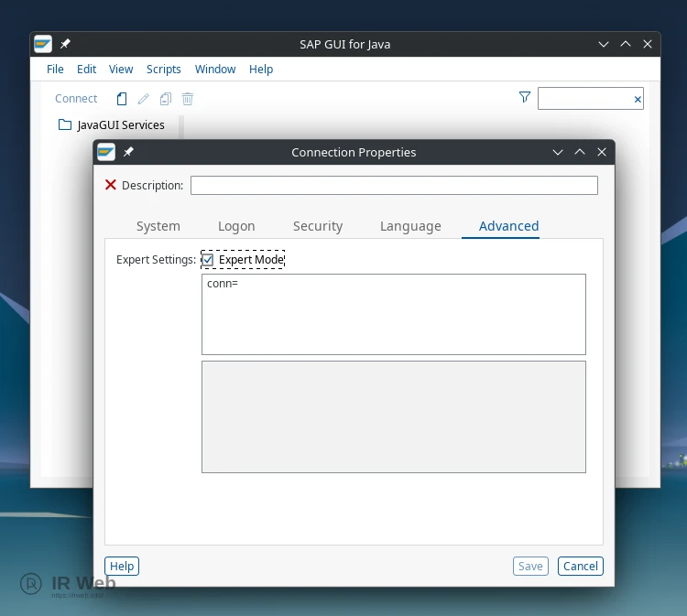Click the new connection document icon
The width and height of the screenshot is (687, 616).
(122, 99)
